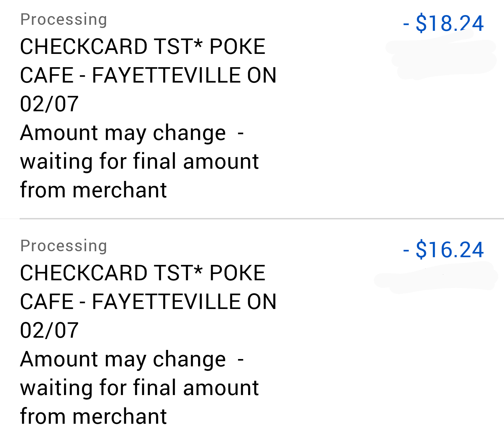Click the Processing status above the $16.24 charge

64,246
